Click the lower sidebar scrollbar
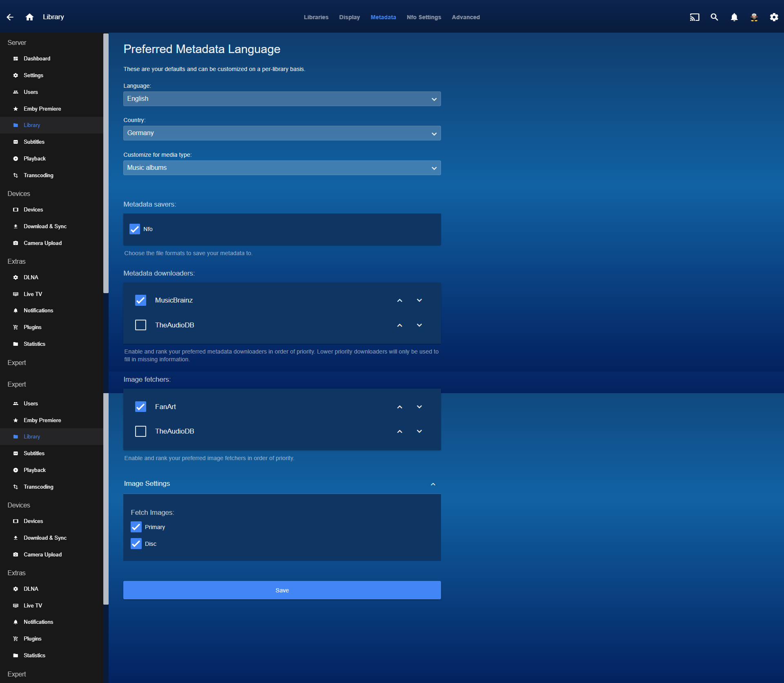The width and height of the screenshot is (784, 683). coord(106,499)
